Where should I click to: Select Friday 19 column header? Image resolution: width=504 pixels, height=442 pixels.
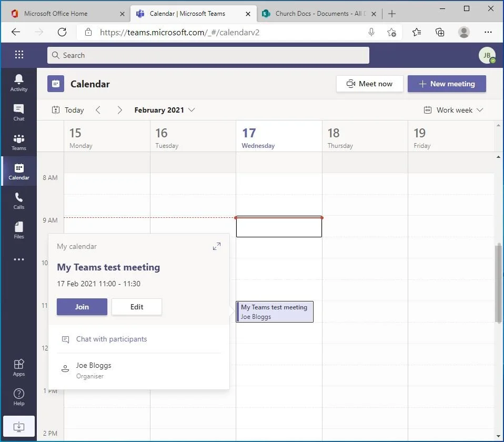451,137
